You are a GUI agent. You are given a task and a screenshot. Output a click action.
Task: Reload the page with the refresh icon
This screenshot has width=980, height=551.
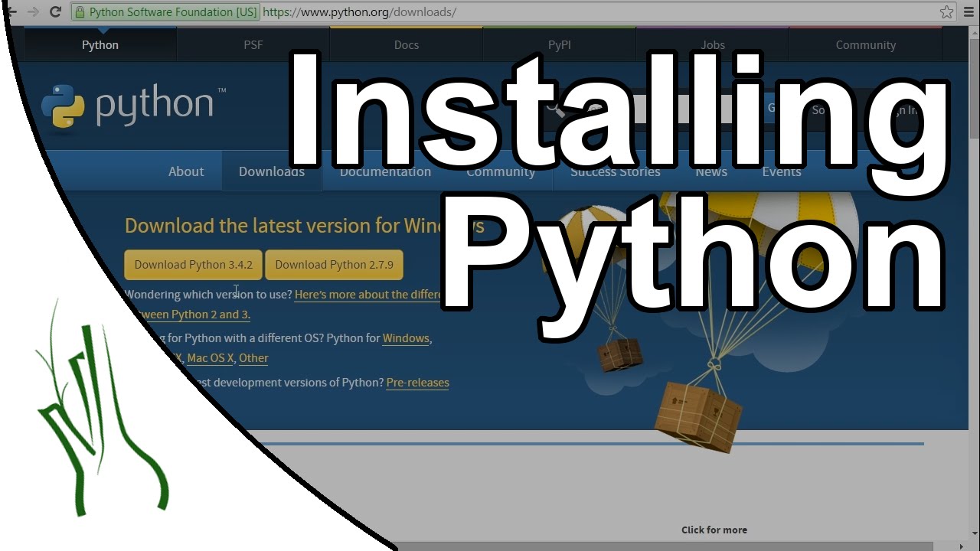[x=55, y=11]
